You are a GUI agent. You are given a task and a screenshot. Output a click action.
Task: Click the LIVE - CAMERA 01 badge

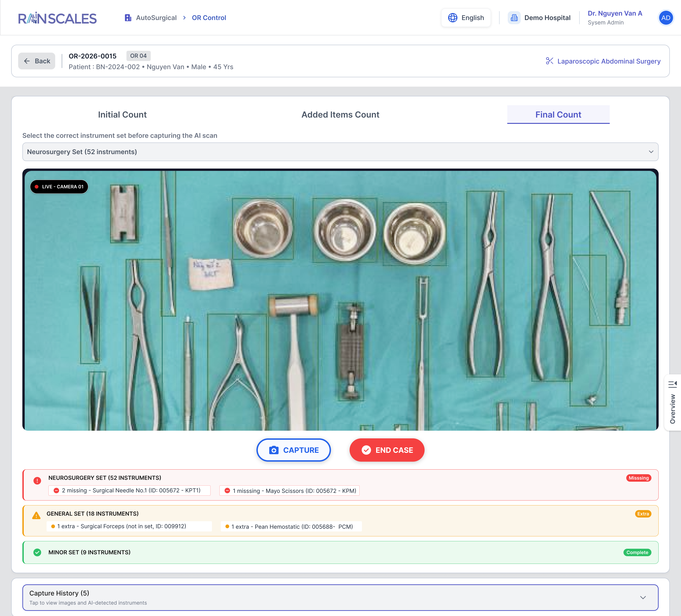point(59,187)
